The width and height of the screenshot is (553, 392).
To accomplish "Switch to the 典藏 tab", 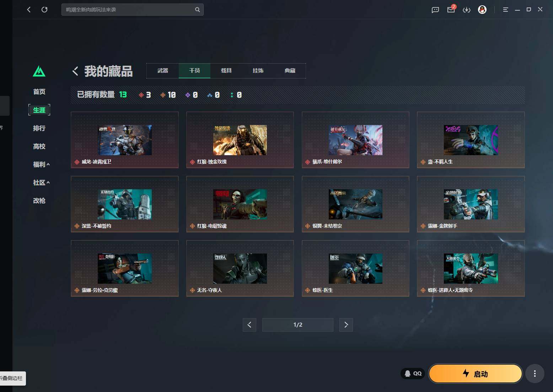I will click(290, 71).
